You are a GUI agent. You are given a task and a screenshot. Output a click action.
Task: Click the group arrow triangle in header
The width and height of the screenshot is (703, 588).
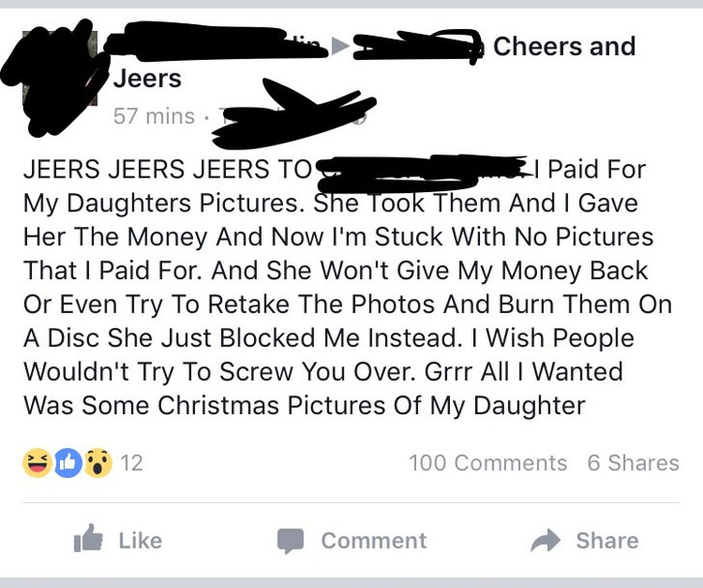[x=340, y=44]
